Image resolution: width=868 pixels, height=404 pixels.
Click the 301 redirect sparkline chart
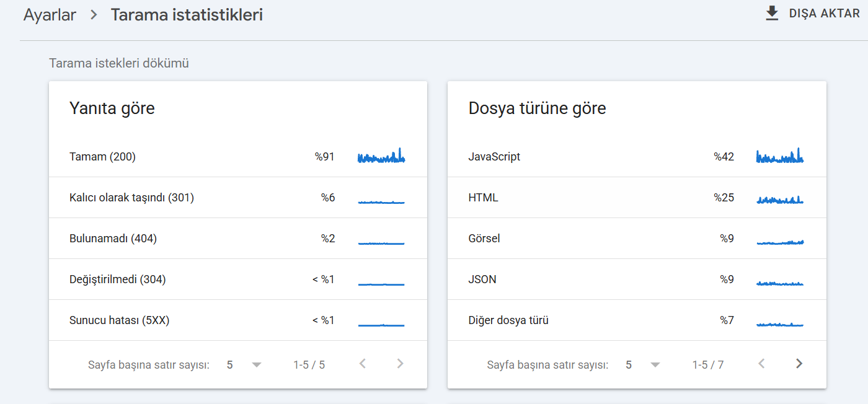[381, 202]
